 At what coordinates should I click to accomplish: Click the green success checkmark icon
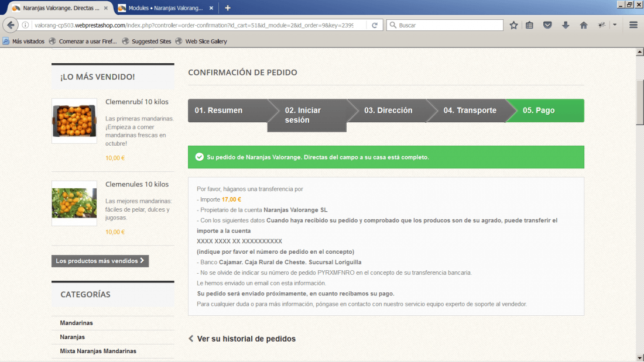pos(199,157)
